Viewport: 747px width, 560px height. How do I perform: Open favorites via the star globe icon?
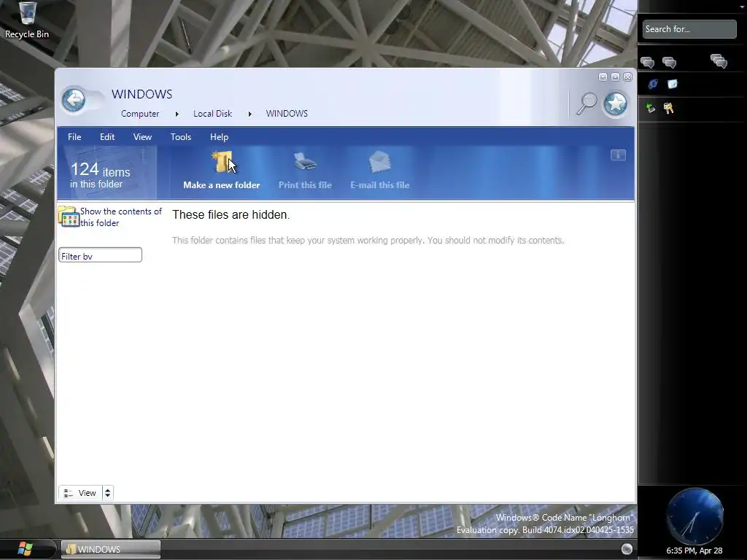pyautogui.click(x=616, y=104)
